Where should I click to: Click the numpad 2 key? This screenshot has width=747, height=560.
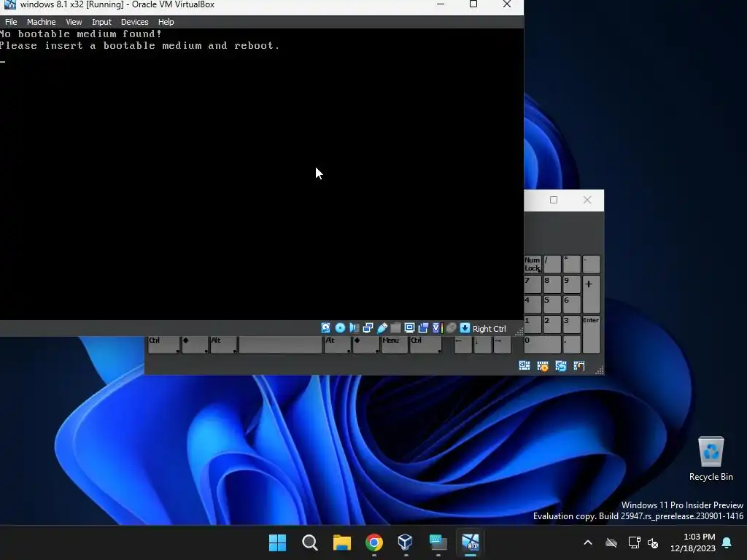[x=552, y=324]
